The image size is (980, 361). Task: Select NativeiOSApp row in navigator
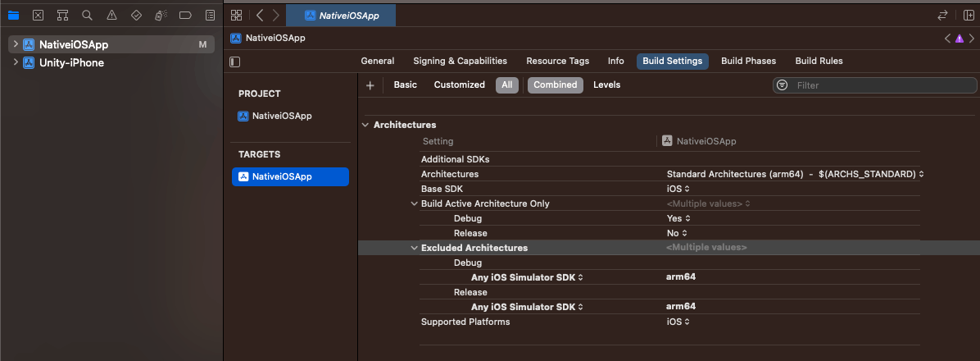pos(111,44)
